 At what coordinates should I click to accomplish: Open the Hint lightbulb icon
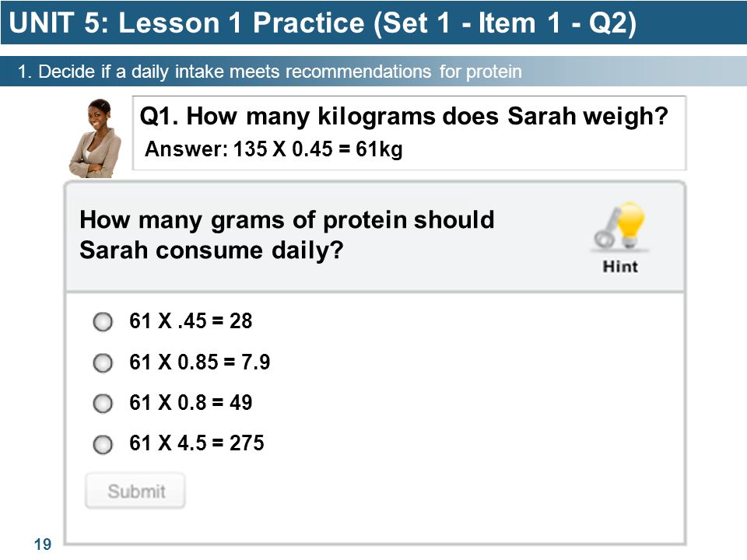(630, 223)
